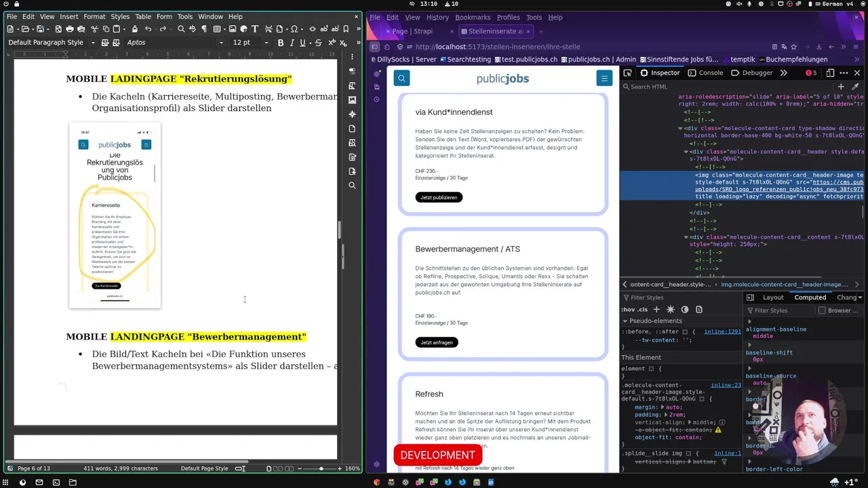Open the Writer Table menu
Viewport: 868px width, 488px height.
click(x=143, y=16)
